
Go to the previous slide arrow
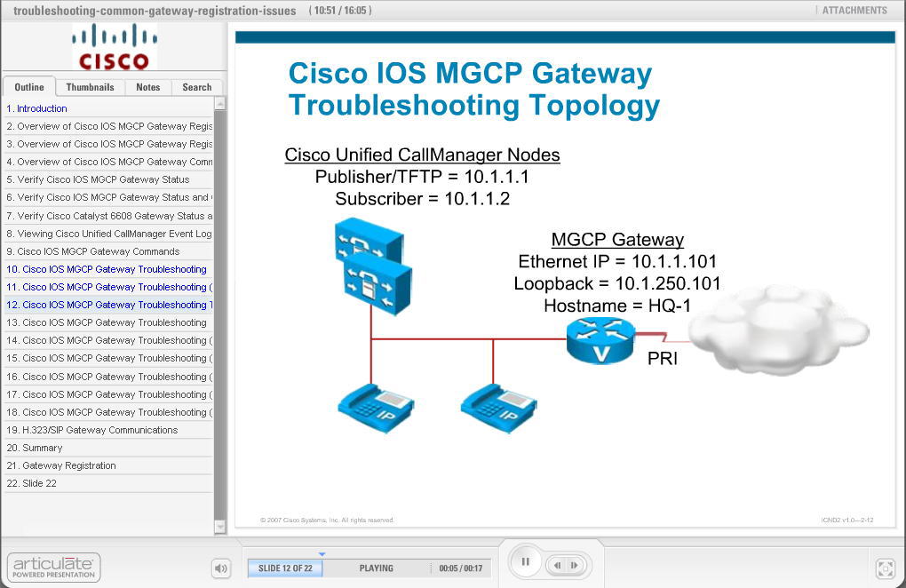click(x=558, y=566)
